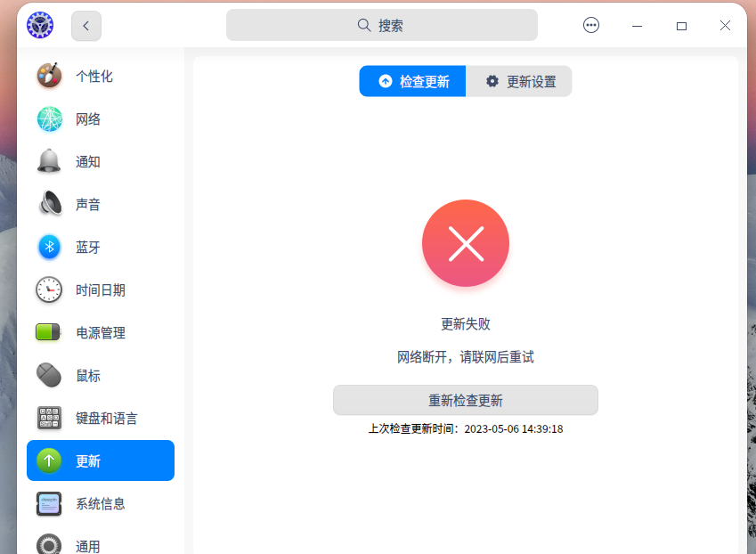Select the highlighted 更新 sidebar entry
756x554 pixels.
pyautogui.click(x=100, y=460)
